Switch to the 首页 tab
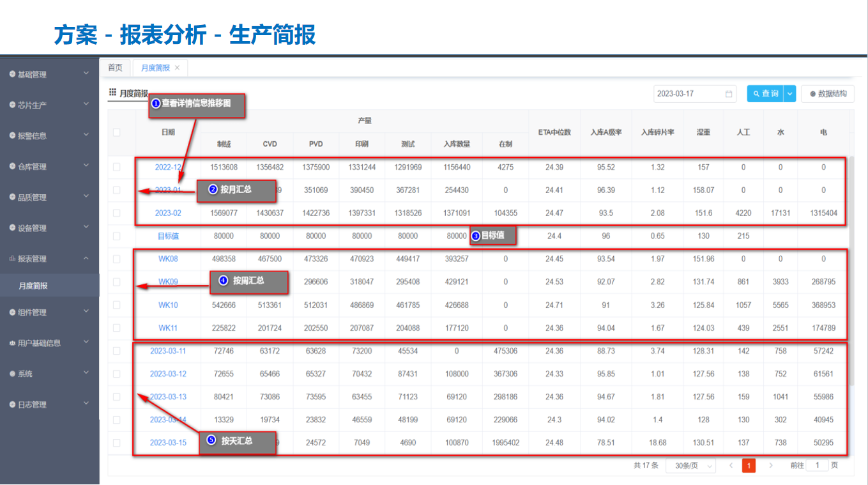Viewport: 868px width, 485px height. tap(115, 68)
